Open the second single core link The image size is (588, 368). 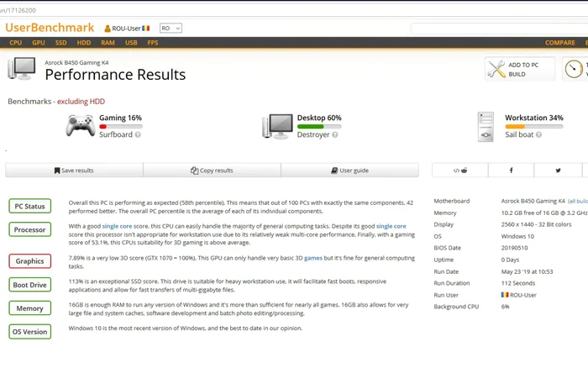click(x=391, y=226)
